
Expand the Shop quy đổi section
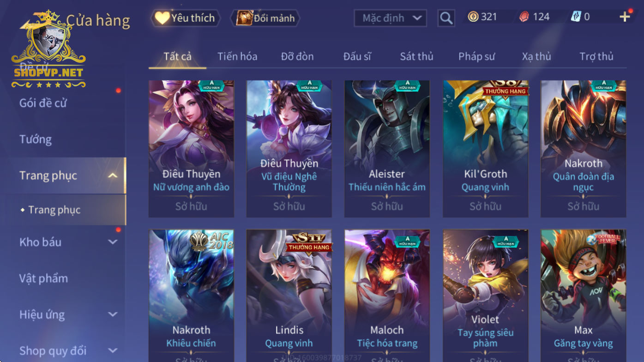[x=113, y=350]
